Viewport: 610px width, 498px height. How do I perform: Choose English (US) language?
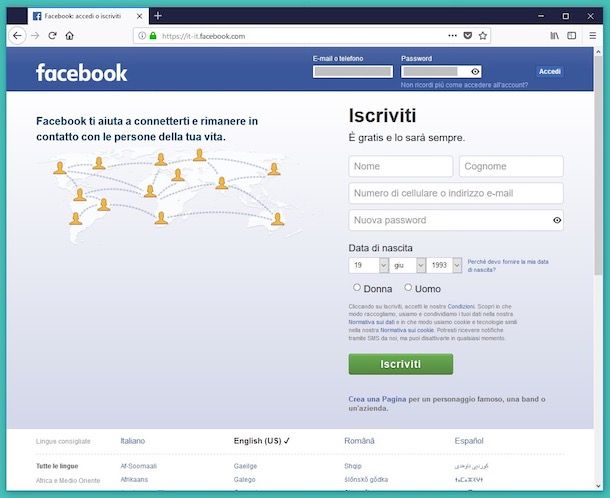[x=261, y=441]
